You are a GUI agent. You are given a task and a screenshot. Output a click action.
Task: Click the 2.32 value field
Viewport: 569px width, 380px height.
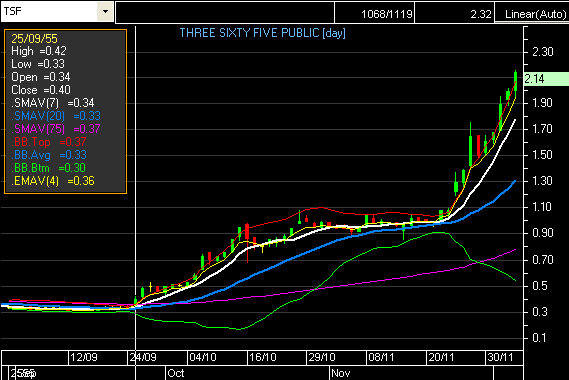pyautogui.click(x=455, y=13)
